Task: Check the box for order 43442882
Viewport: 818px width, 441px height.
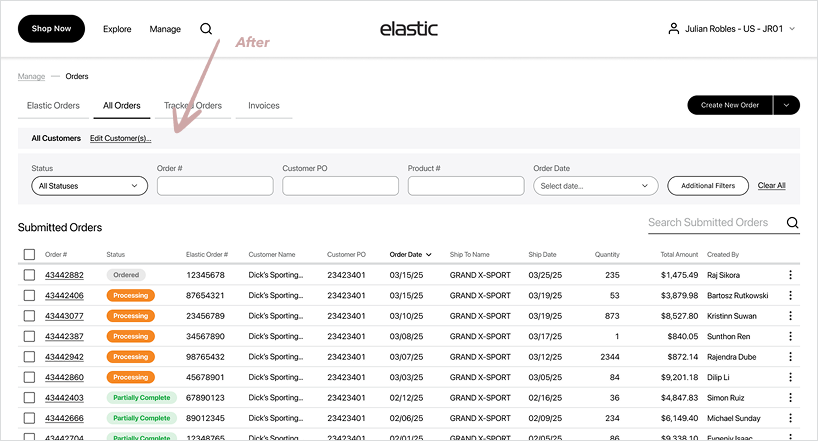Action: 29,275
